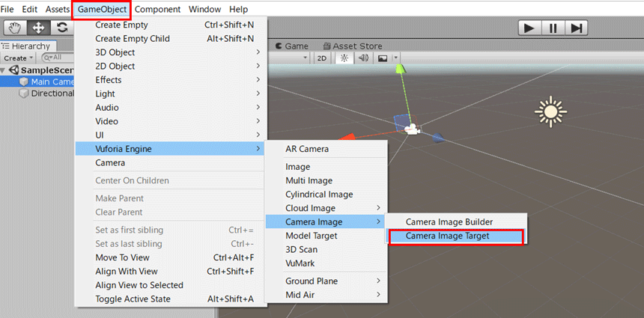644x318 pixels.
Task: Add a Vuforia AR Camera
Action: tap(326, 150)
